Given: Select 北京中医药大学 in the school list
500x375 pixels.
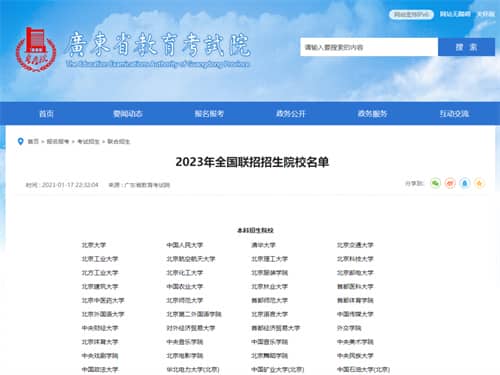Looking at the screenshot, I should pyautogui.click(x=103, y=300).
